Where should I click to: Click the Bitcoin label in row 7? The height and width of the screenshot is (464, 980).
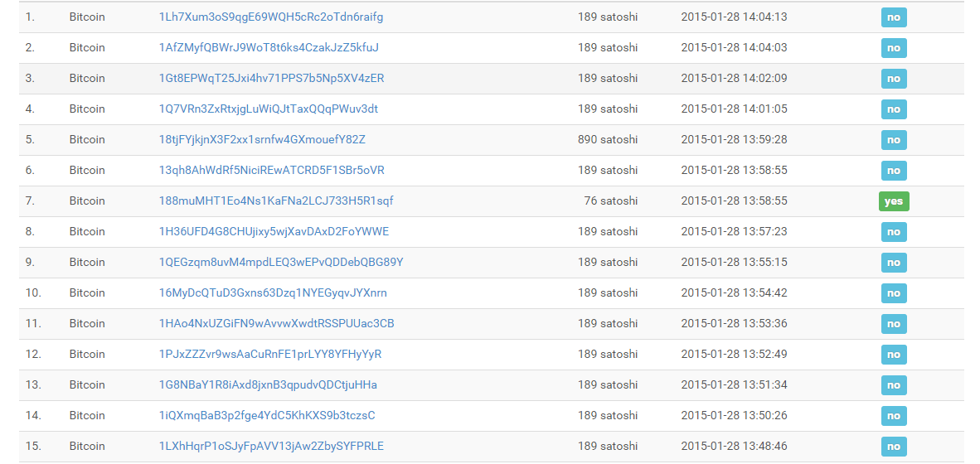pos(87,201)
